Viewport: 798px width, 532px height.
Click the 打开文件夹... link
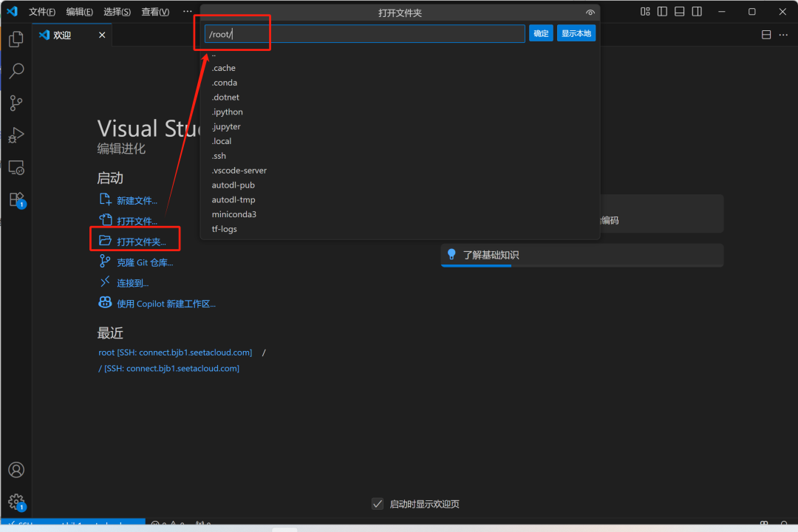[141, 242]
